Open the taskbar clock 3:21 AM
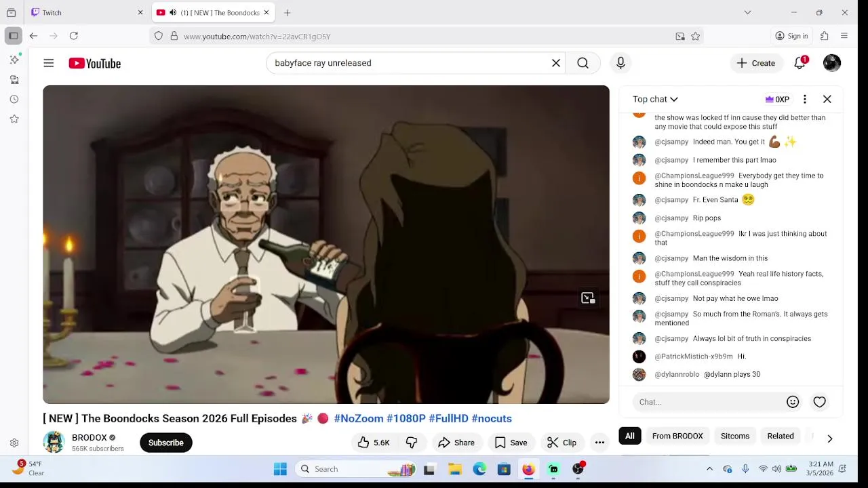 pos(821,468)
